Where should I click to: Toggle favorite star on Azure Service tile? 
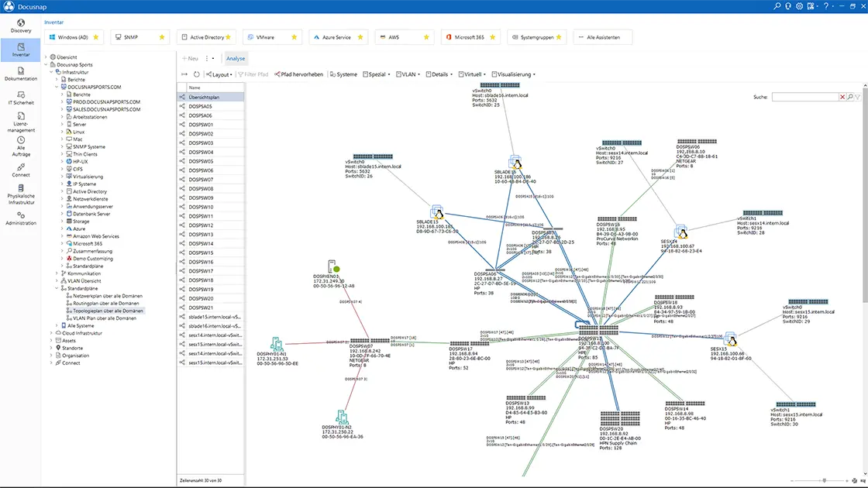point(360,37)
